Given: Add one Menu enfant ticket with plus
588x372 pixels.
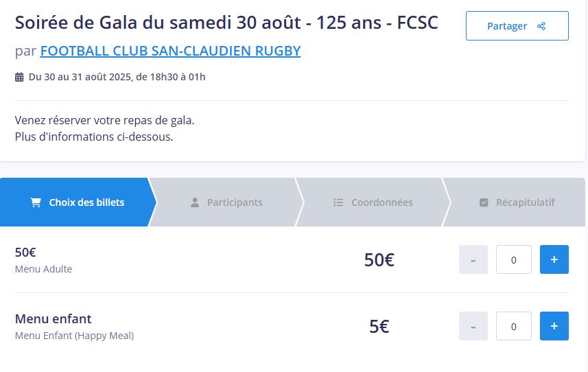Looking at the screenshot, I should [x=554, y=326].
